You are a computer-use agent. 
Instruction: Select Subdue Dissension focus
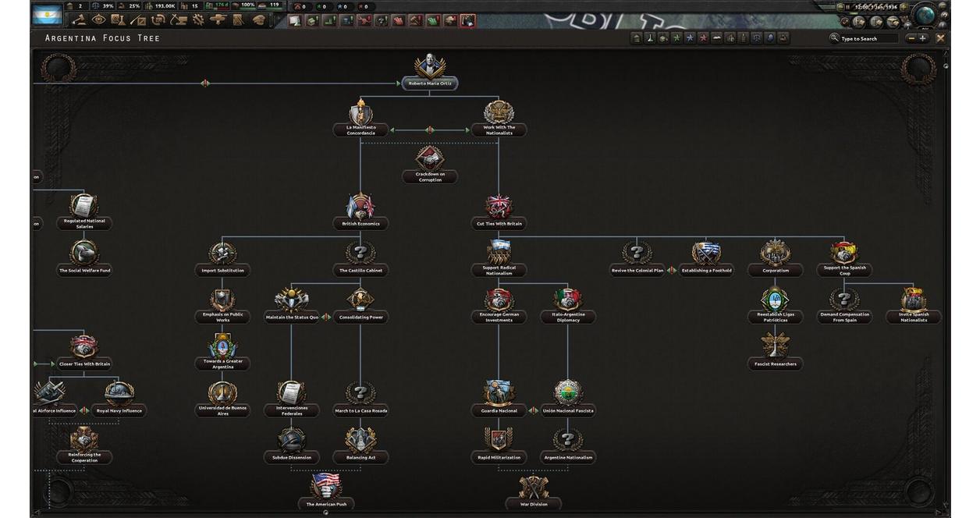point(292,446)
